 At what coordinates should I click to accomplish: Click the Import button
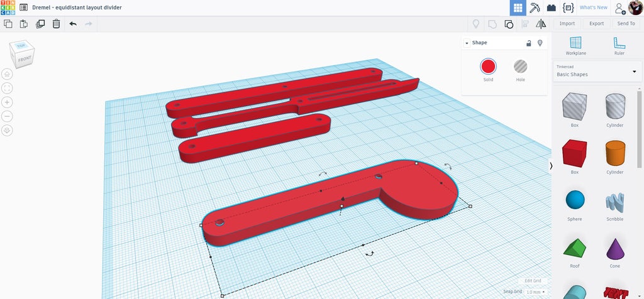coord(567,24)
